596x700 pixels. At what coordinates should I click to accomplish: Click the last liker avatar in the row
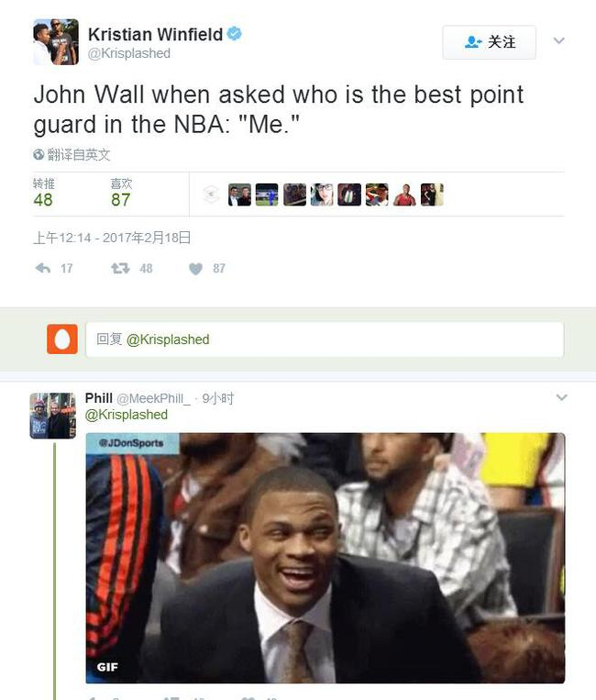[x=432, y=194]
